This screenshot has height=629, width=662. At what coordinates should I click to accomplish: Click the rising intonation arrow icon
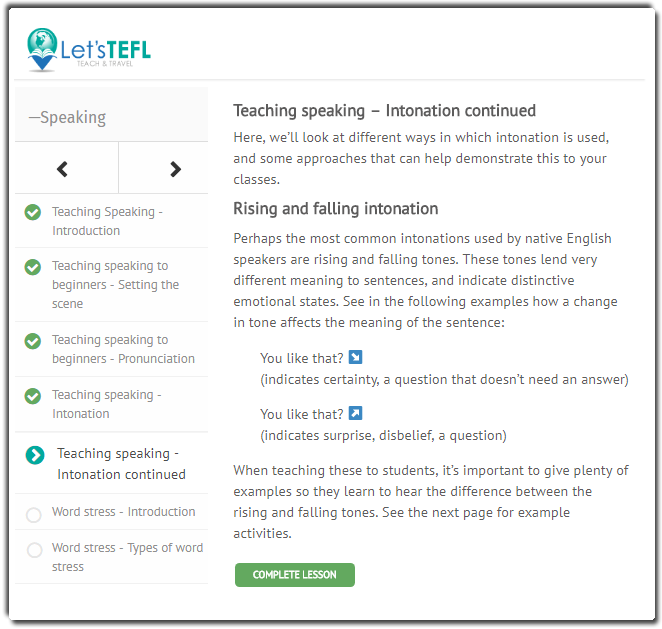click(x=355, y=413)
